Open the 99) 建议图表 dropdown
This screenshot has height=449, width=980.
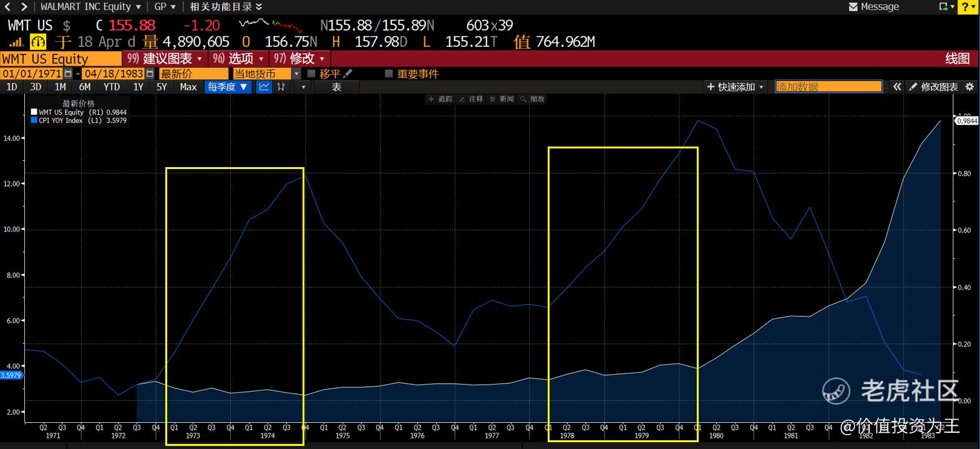tap(165, 59)
